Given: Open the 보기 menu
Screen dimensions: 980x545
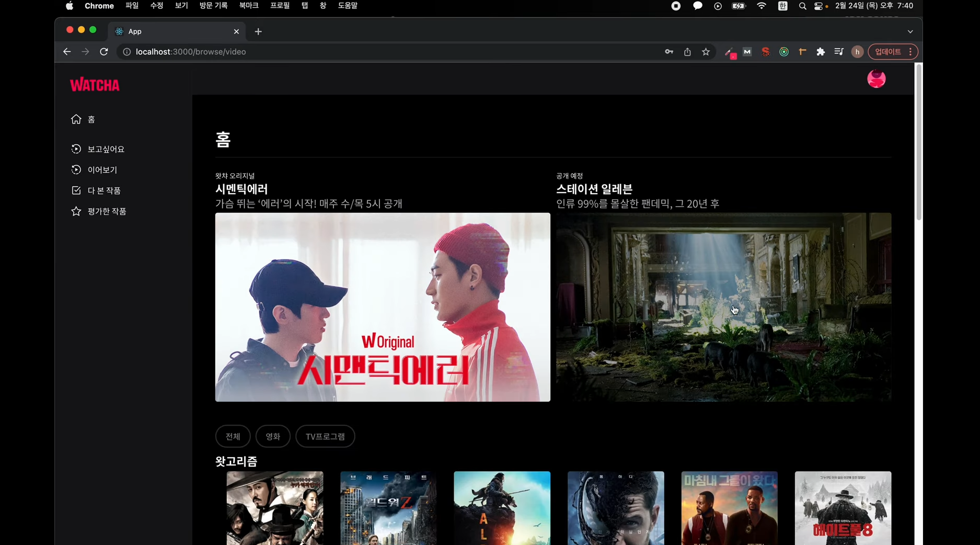Looking at the screenshot, I should 181,6.
